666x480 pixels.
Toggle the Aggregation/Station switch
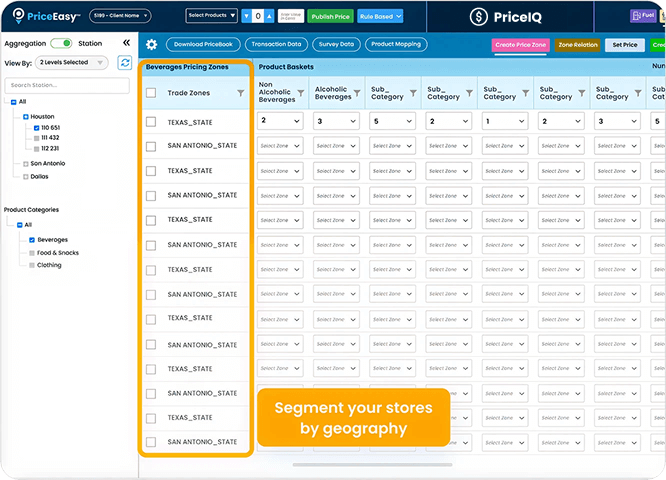(x=62, y=44)
